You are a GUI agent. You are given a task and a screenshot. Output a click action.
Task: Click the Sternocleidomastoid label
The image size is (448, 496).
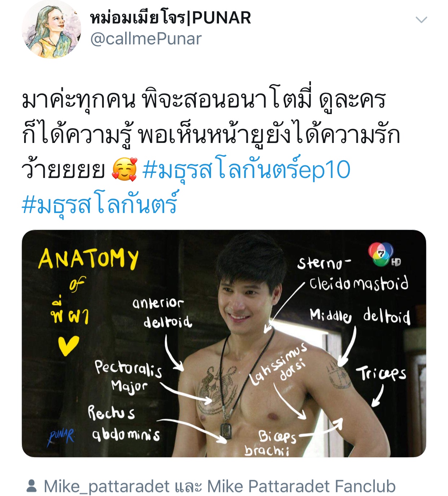[x=353, y=274]
